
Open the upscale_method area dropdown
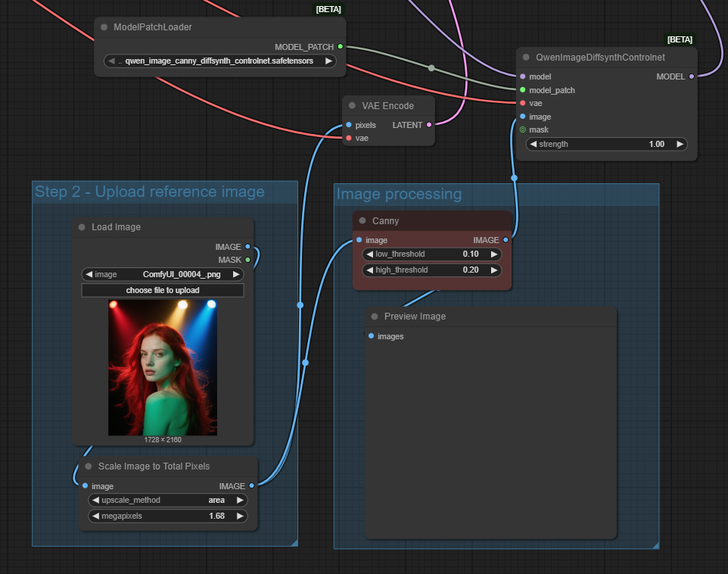[x=167, y=500]
